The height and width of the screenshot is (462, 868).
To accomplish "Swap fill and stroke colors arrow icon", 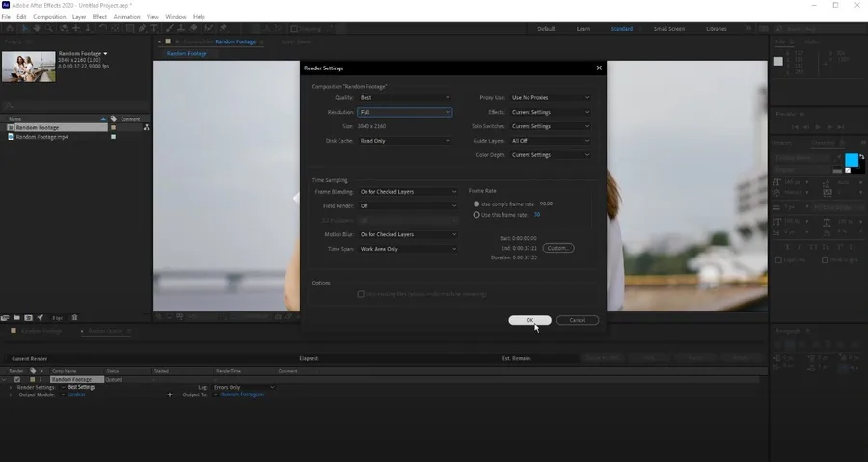I will click(x=861, y=157).
